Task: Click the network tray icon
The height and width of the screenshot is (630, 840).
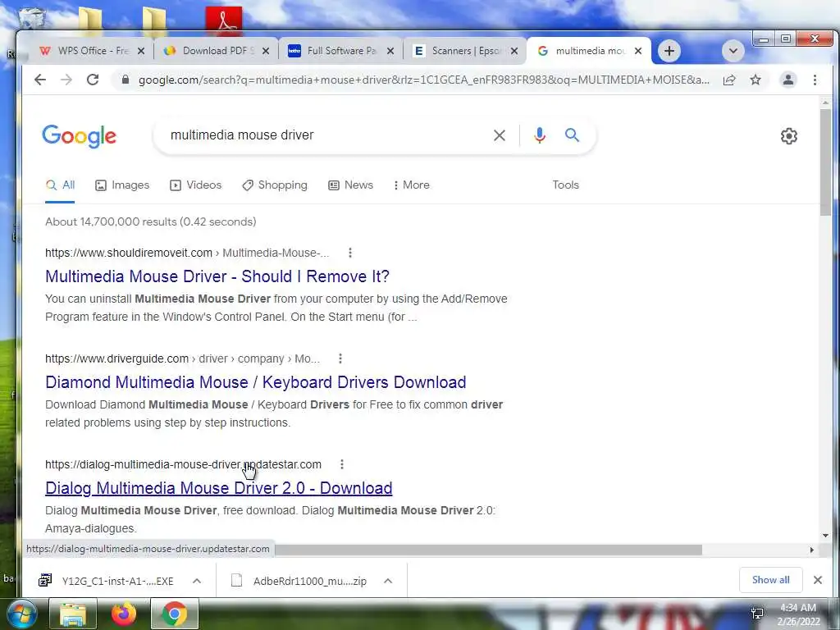Action: 757,614
